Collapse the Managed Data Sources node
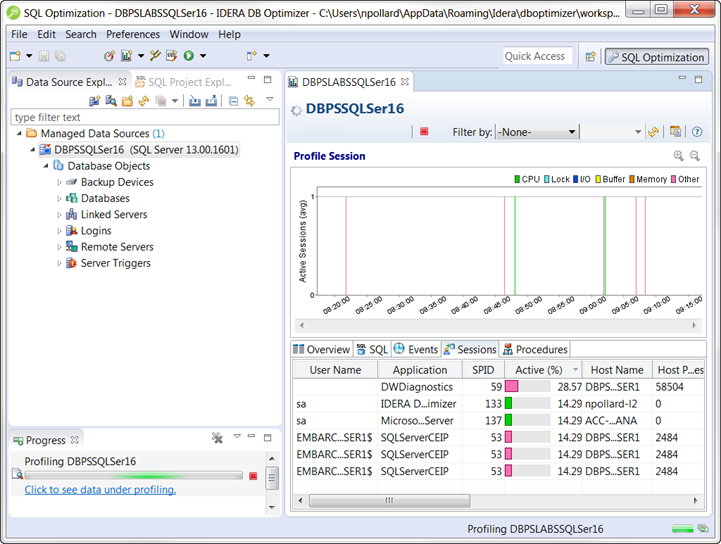The width and height of the screenshot is (721, 544). click(18, 134)
